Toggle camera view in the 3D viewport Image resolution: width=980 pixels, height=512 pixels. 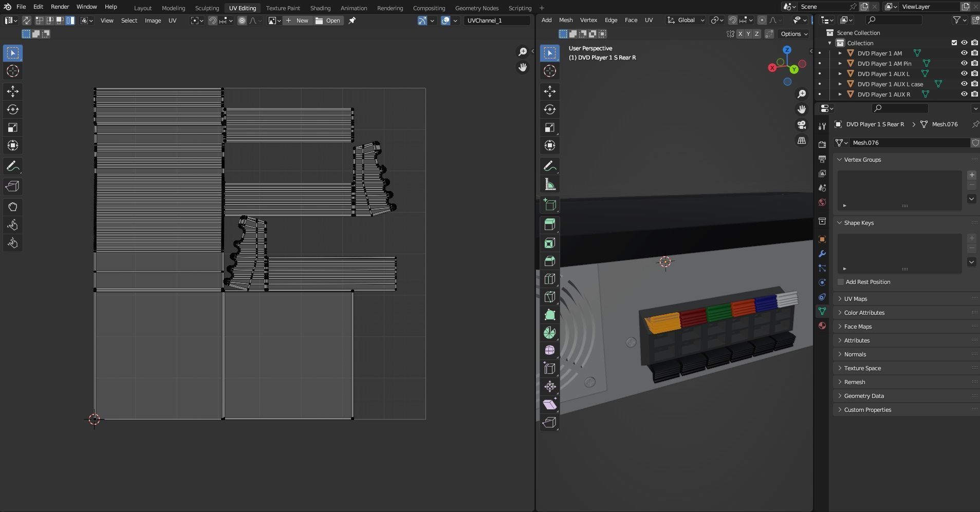click(802, 125)
